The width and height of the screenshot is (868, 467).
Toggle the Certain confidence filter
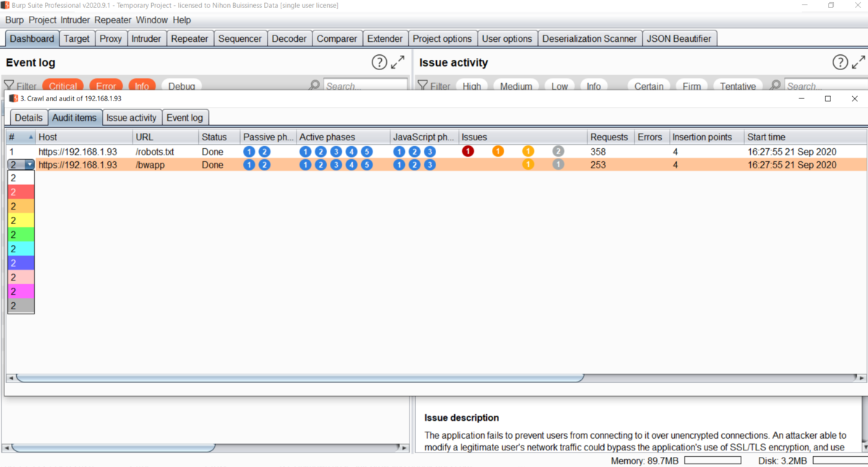pyautogui.click(x=649, y=86)
